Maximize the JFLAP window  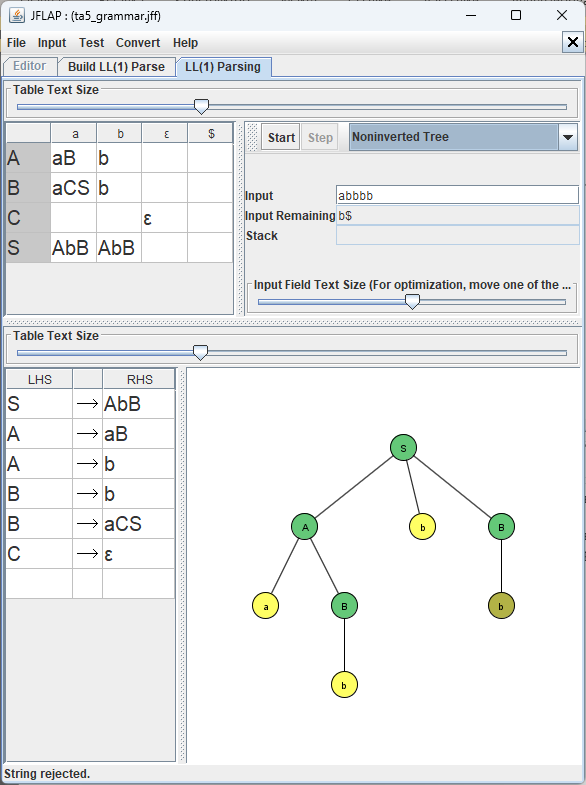pyautogui.click(x=516, y=16)
